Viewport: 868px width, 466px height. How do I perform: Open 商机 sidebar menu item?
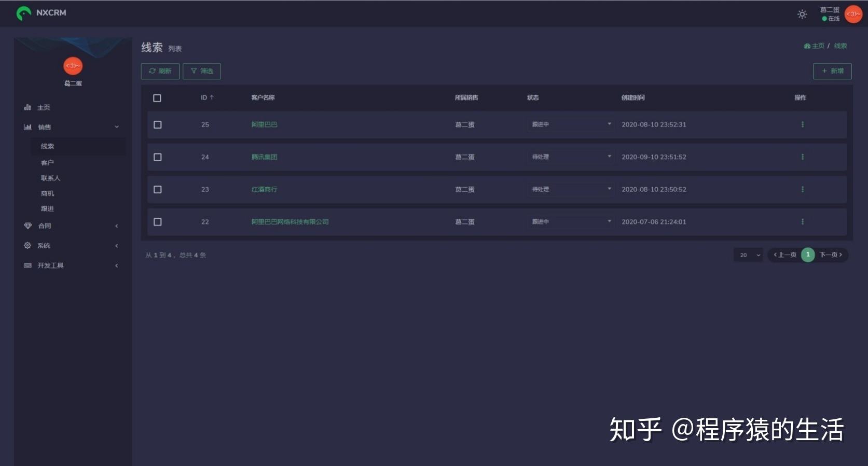pyautogui.click(x=47, y=193)
